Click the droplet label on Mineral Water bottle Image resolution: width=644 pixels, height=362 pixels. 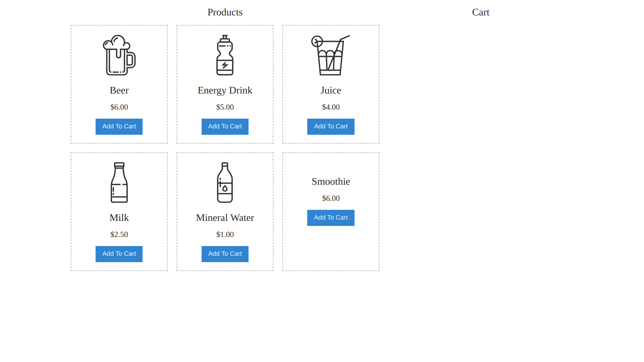[x=224, y=188]
